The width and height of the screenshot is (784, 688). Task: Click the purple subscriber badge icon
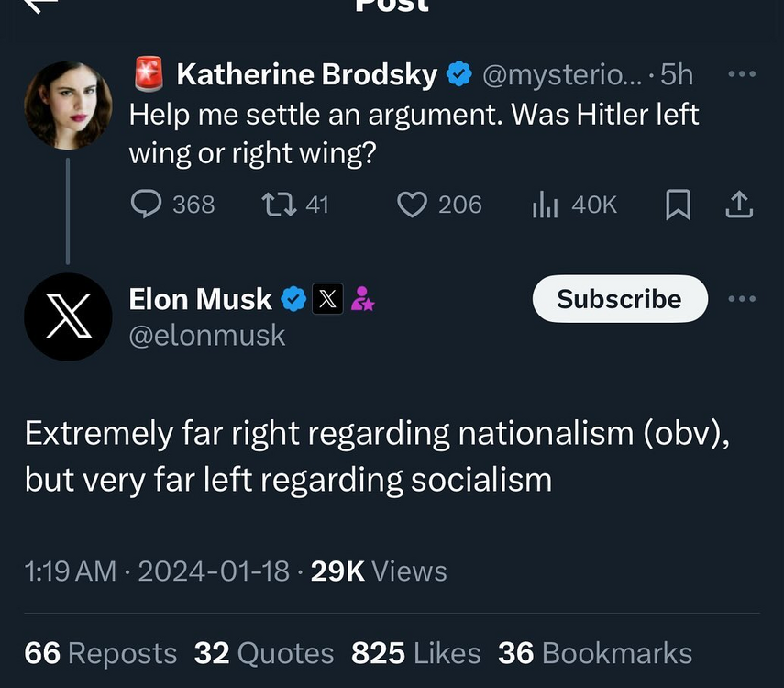click(x=362, y=299)
